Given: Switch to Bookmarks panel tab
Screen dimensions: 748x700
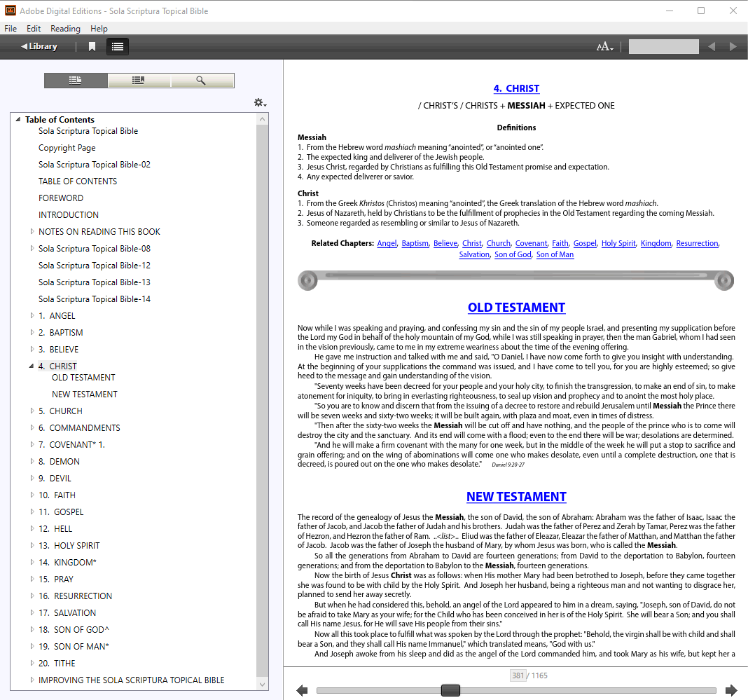Looking at the screenshot, I should [x=139, y=80].
